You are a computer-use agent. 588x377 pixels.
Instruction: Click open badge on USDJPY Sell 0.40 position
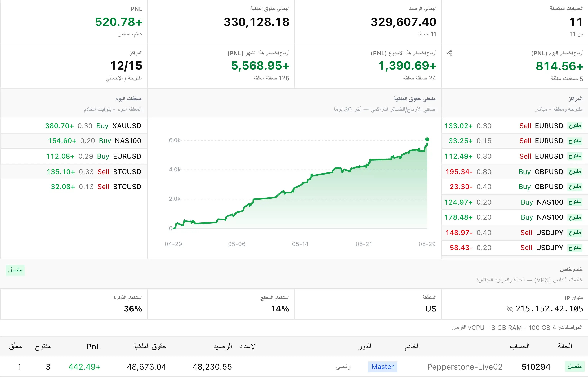(x=575, y=233)
